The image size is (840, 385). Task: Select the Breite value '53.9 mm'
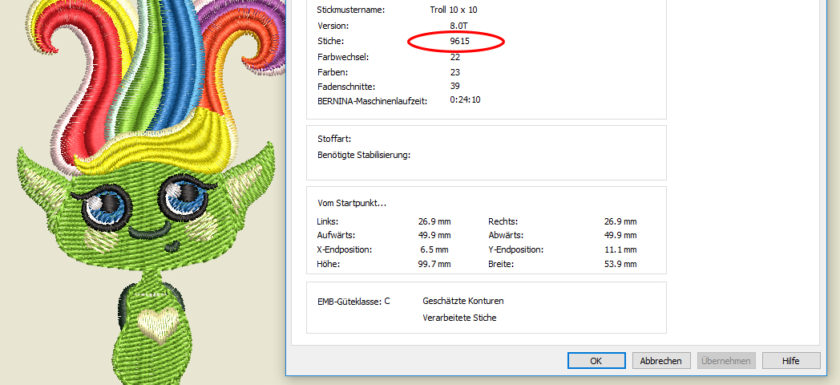(x=620, y=264)
